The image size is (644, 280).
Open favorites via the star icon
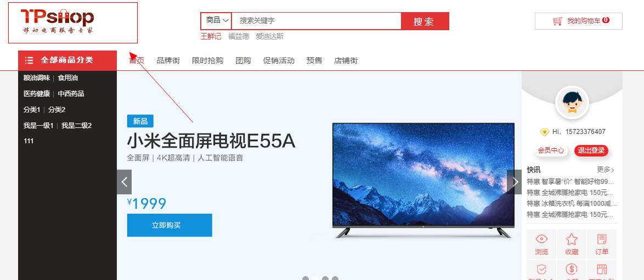click(x=572, y=239)
